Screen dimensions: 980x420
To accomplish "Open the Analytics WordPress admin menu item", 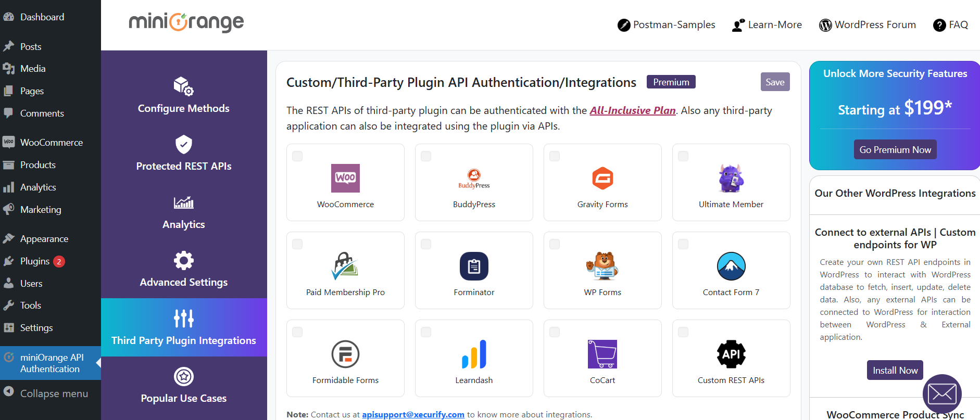I will pyautogui.click(x=51, y=187).
